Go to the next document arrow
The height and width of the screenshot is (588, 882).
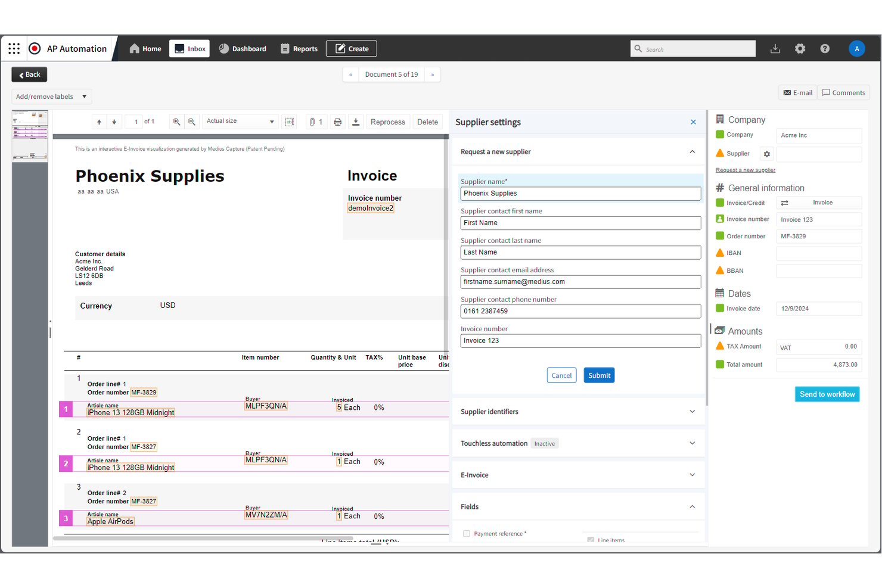tap(433, 74)
